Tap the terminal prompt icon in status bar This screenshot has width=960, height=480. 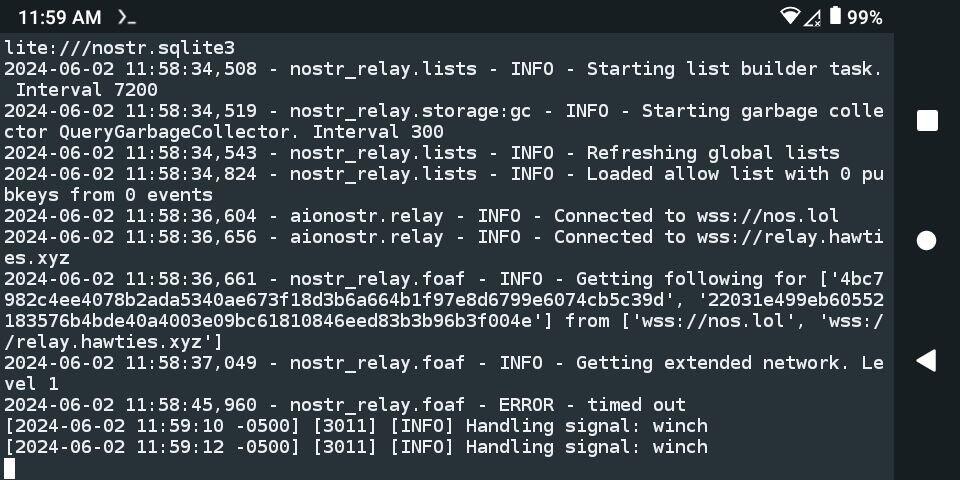127,17
